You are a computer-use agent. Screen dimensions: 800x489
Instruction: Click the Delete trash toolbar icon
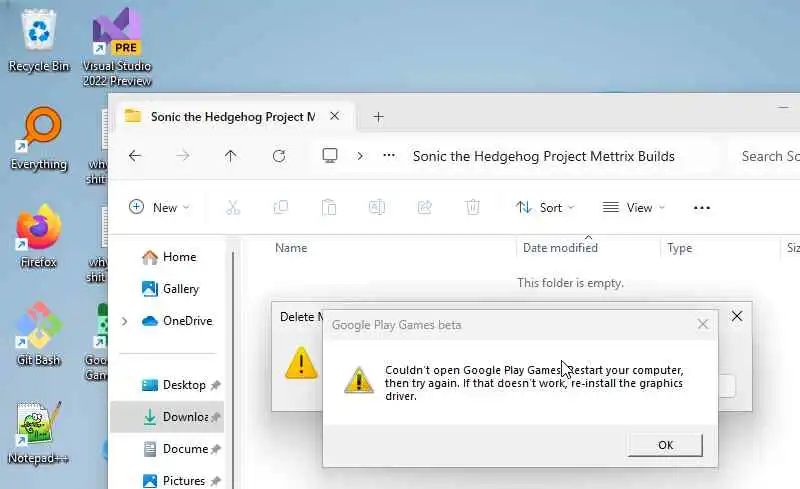coord(472,207)
